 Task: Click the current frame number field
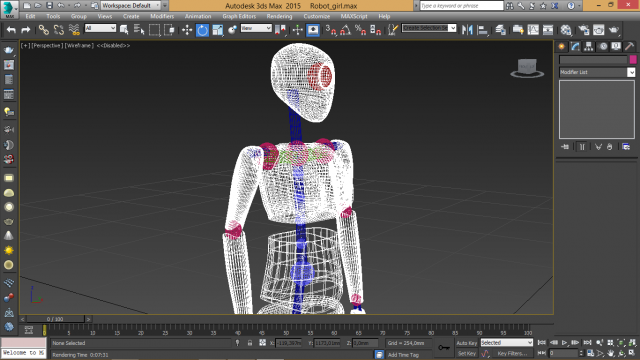coord(563,353)
